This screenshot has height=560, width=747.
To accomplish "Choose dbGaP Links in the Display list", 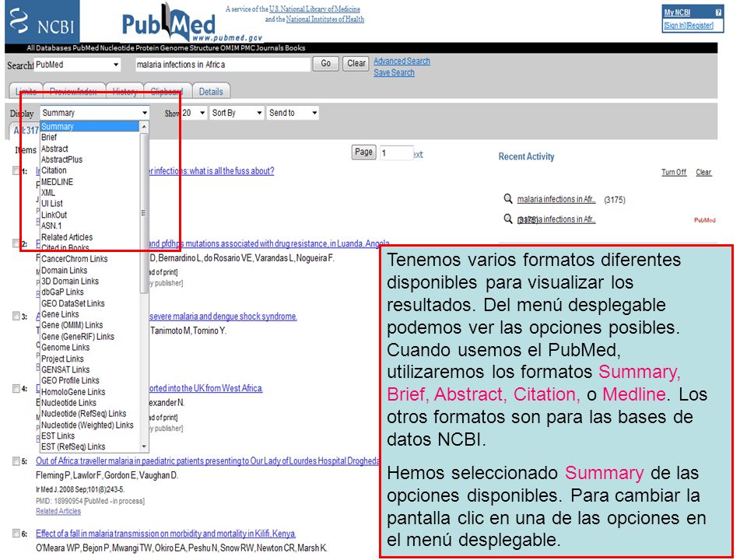I will [x=89, y=292].
